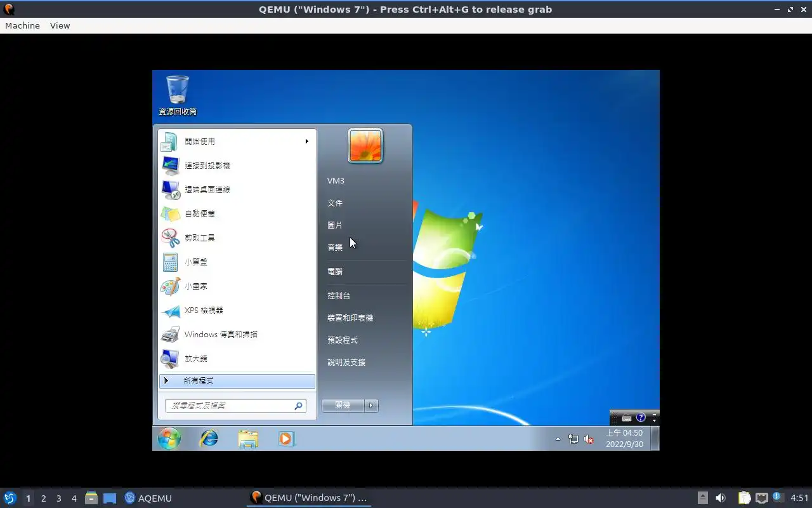Open Devices and Printers (裝置和印表機)

point(350,318)
